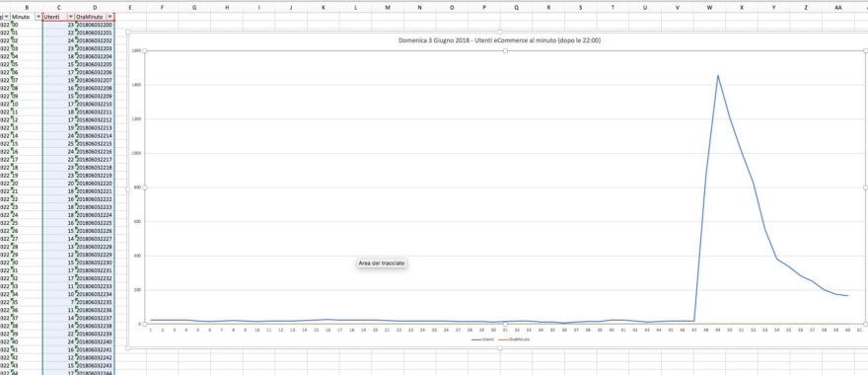Select Utenti value 20 beside 201806032220
The width and height of the screenshot is (868, 375).
[x=58, y=184]
